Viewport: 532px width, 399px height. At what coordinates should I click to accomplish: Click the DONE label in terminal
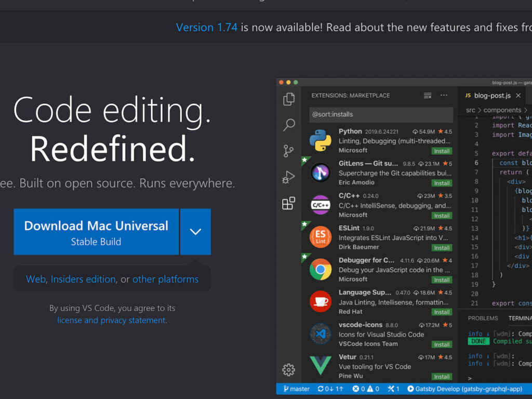[x=478, y=341]
